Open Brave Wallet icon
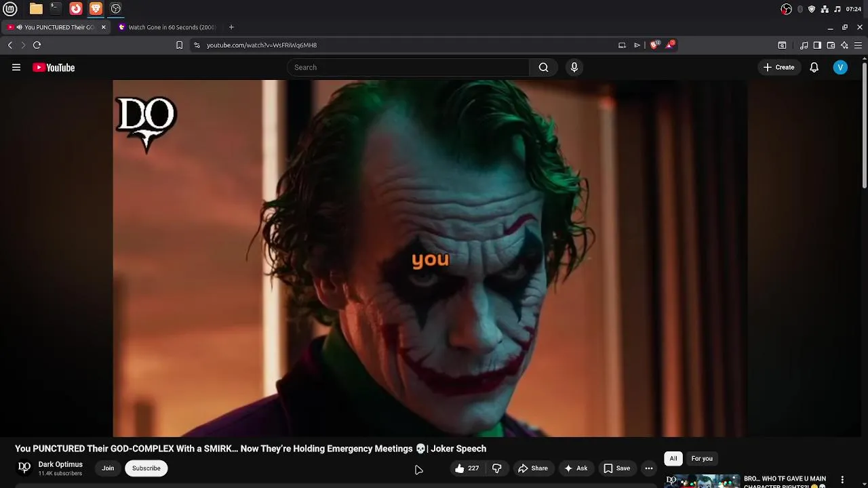868x488 pixels. tap(831, 45)
